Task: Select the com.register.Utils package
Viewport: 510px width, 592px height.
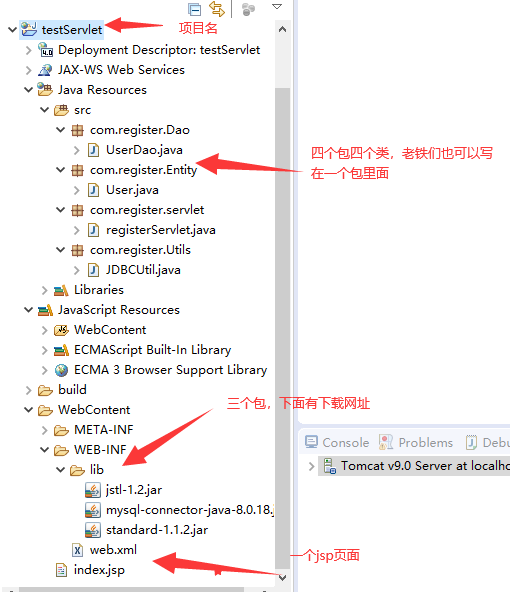Action: click(x=140, y=250)
